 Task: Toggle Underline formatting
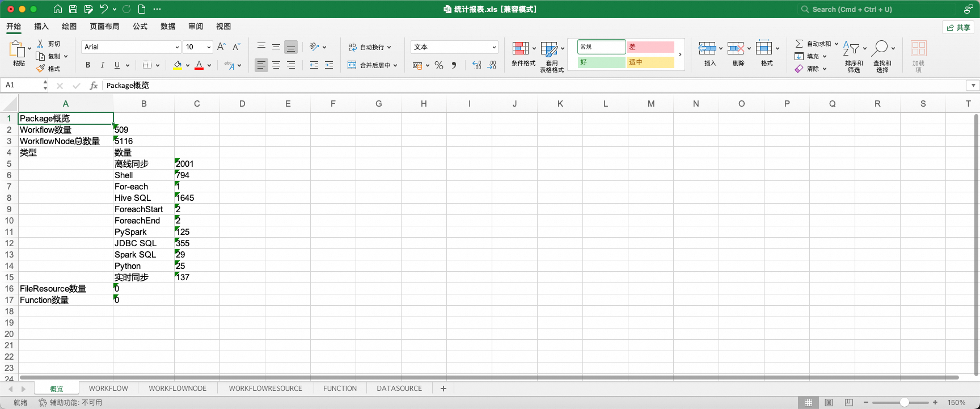point(117,65)
